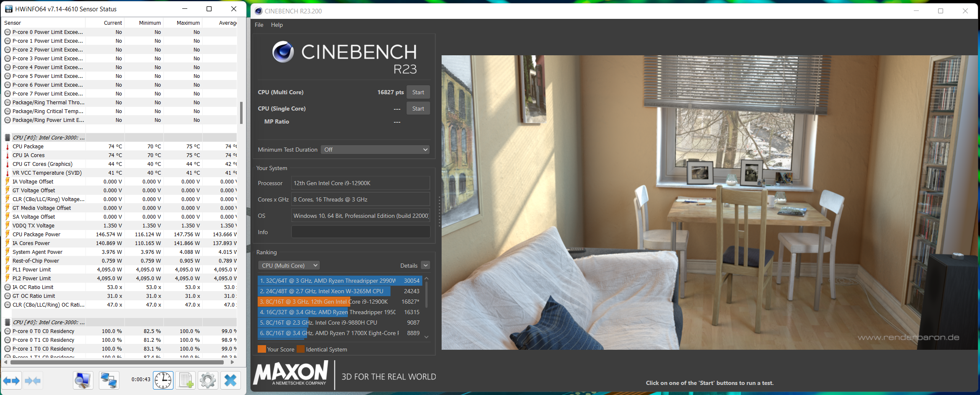The image size is (980, 395).
Task: Click the Cores x GHz field
Action: (x=361, y=199)
